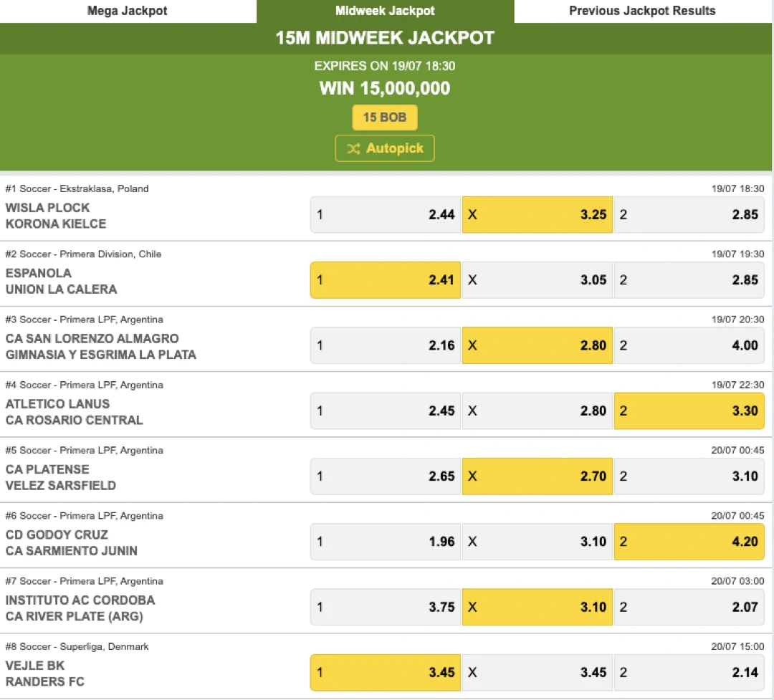The height and width of the screenshot is (700, 774).
Task: Select home win 2.16 for San Lorenzo
Action: click(x=385, y=345)
